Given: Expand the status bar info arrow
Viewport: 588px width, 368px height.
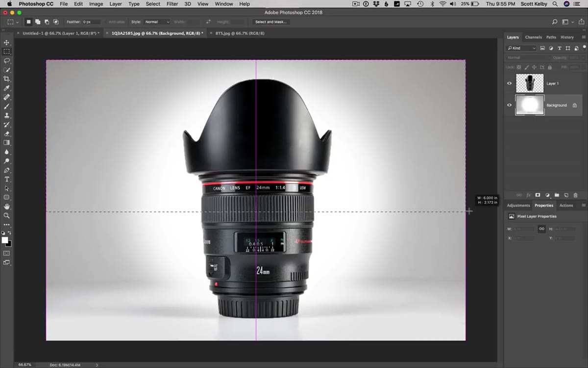Looking at the screenshot, I should pyautogui.click(x=97, y=365).
